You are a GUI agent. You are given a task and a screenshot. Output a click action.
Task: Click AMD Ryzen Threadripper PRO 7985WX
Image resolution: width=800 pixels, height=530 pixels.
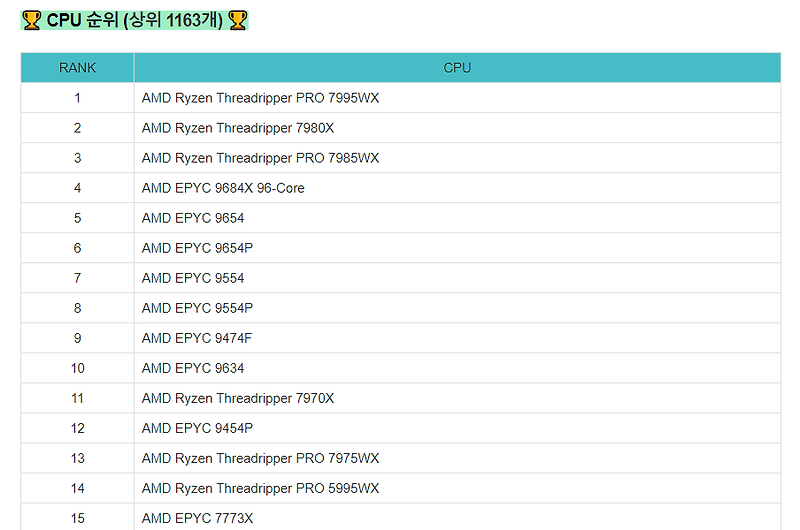click(260, 158)
